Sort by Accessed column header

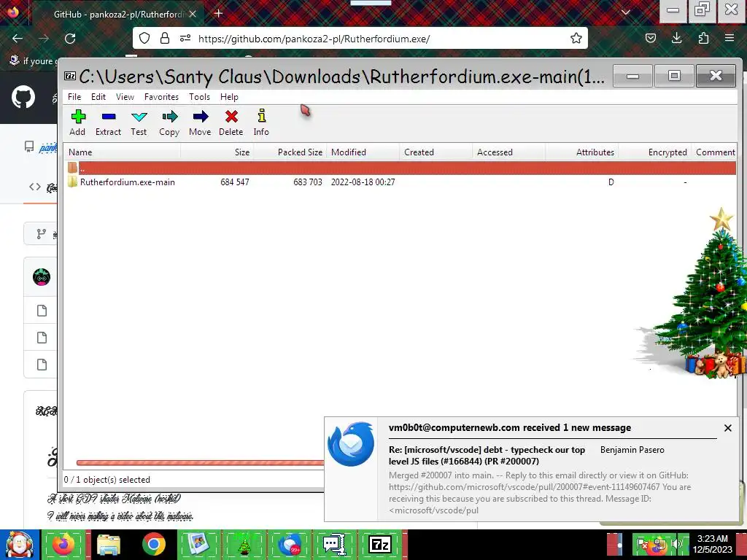click(x=508, y=152)
